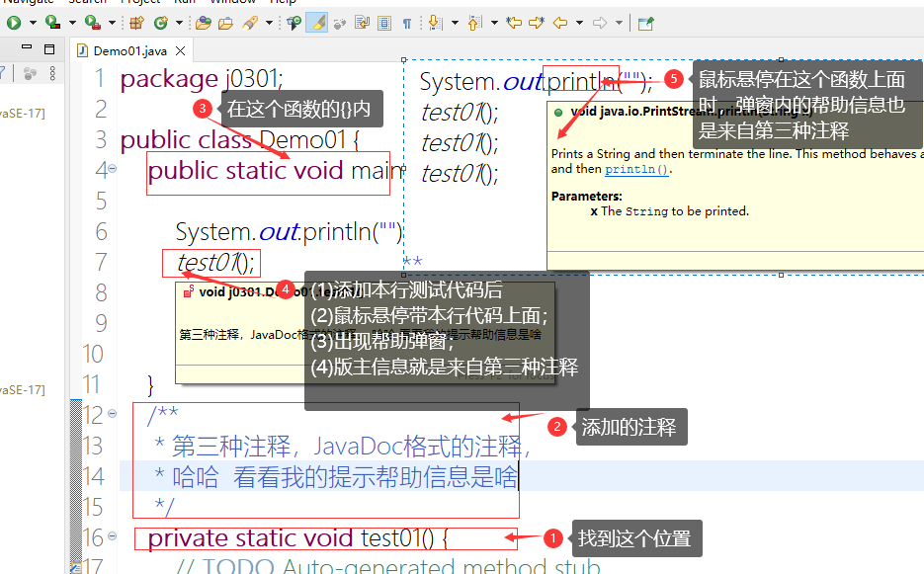Collapse the Javadoc comment fold at line 12
This screenshot has width=924, height=574.
(x=112, y=414)
